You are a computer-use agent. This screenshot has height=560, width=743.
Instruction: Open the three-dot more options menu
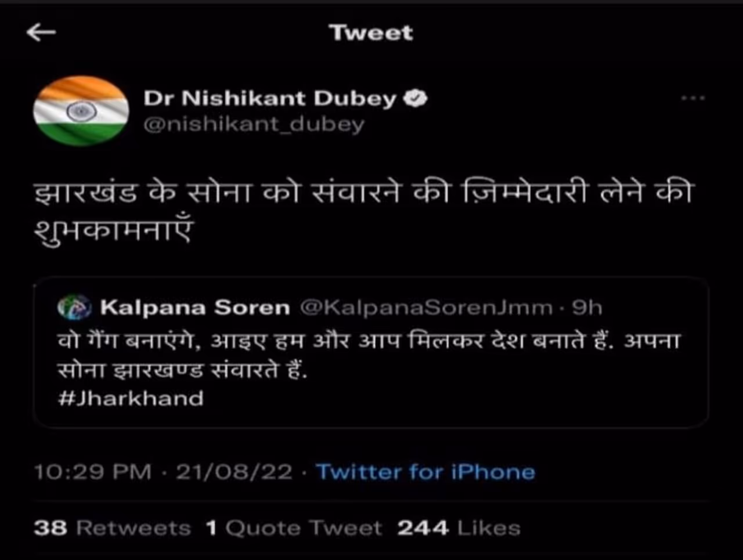692,99
